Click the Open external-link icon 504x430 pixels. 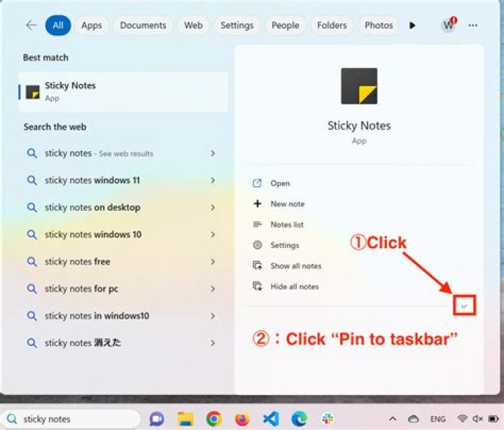[x=257, y=183]
